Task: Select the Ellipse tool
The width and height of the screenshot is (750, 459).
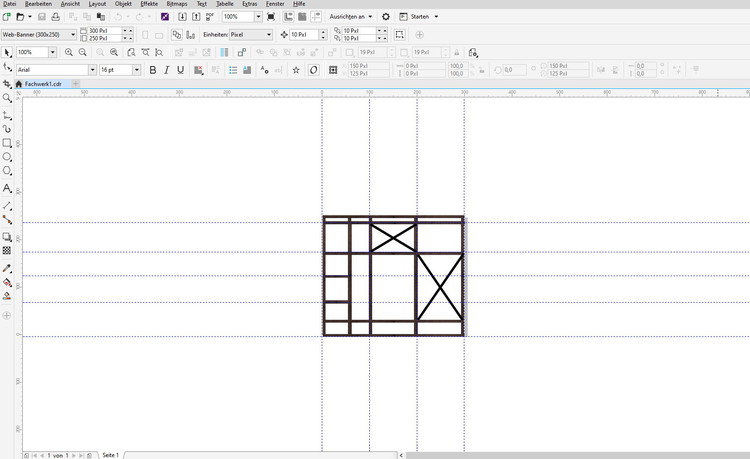Action: click(x=7, y=157)
